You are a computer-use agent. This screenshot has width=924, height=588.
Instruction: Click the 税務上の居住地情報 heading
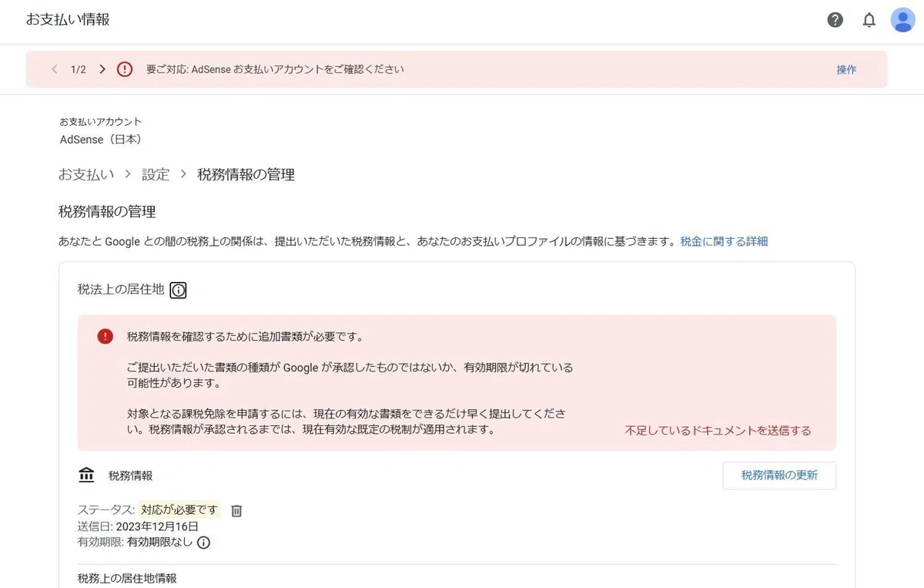click(x=127, y=578)
